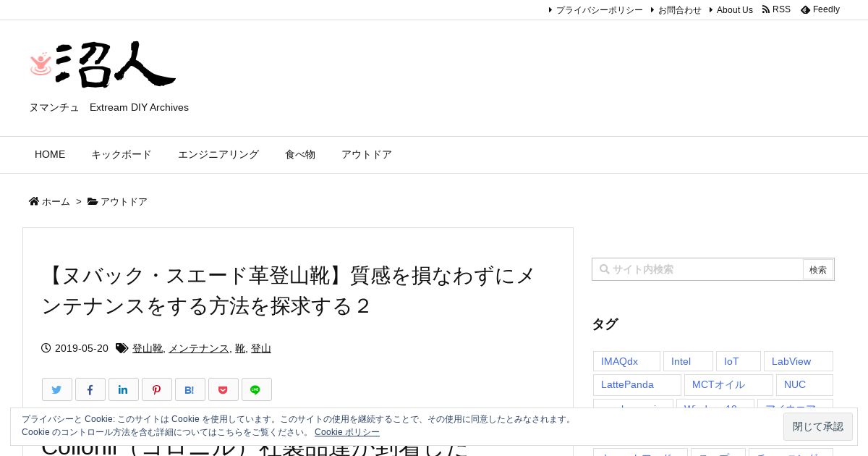The image size is (868, 456).
Task: Click the home icon in the breadcrumb
Action: tap(34, 201)
